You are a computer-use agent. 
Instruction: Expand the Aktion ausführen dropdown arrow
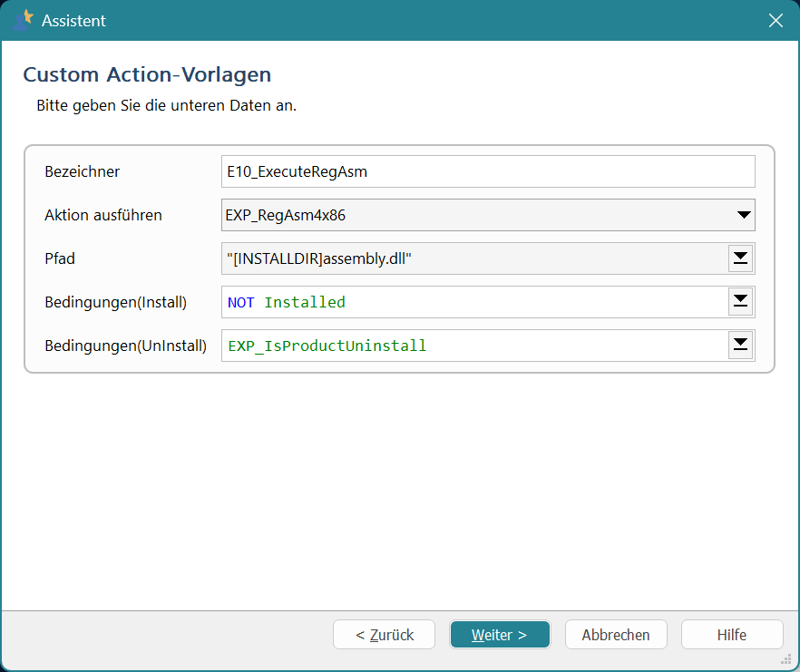pyautogui.click(x=744, y=215)
